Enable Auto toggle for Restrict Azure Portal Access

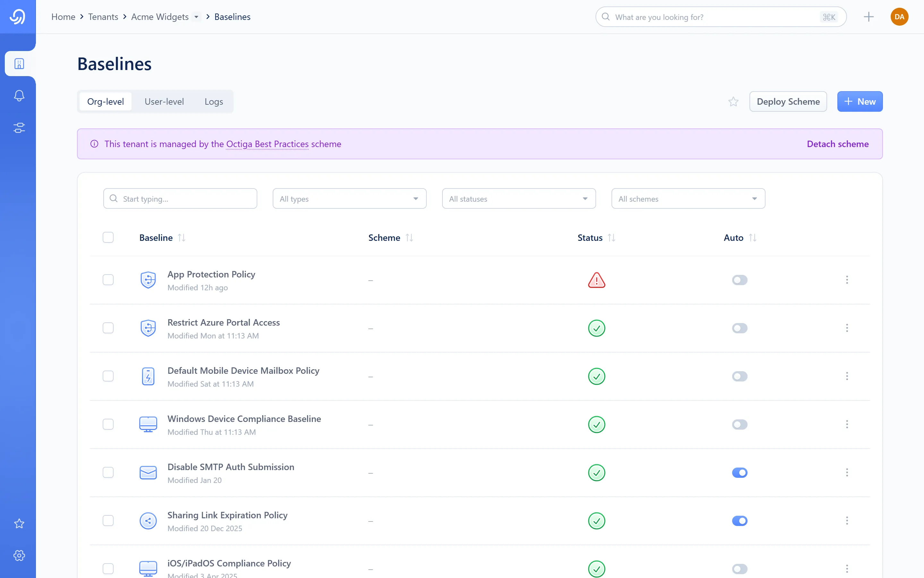[740, 328]
